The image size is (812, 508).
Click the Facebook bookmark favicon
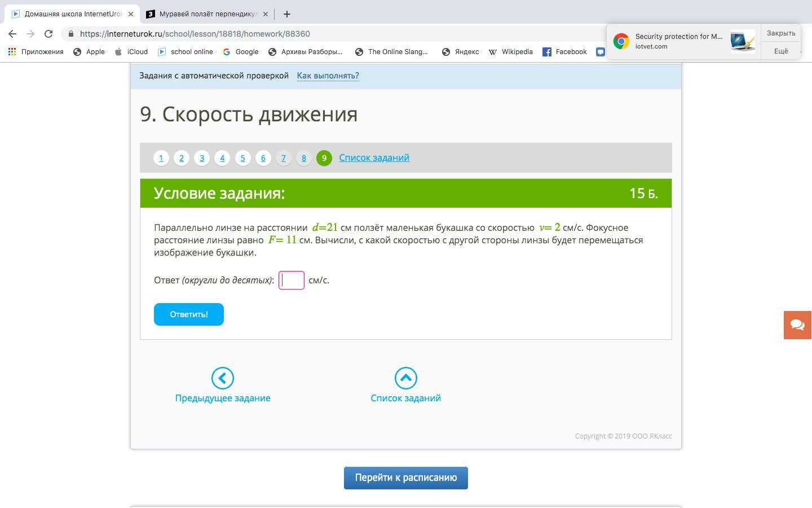click(x=547, y=52)
